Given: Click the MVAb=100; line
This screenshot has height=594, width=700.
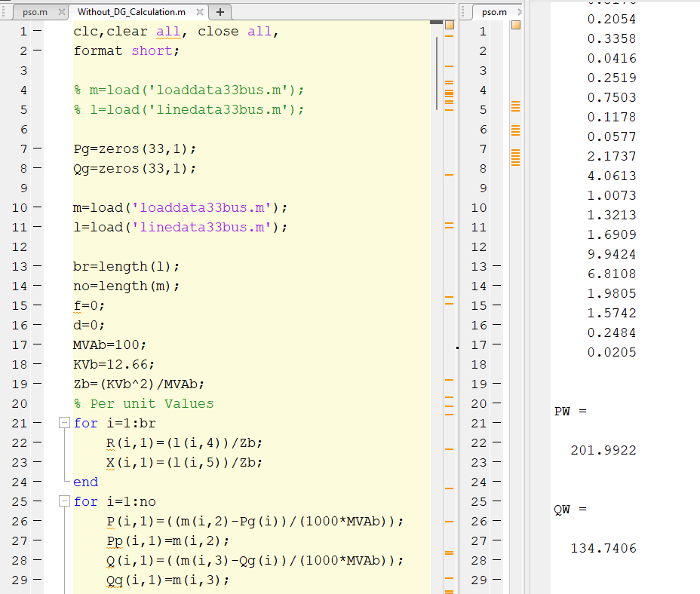Looking at the screenshot, I should tap(109, 345).
